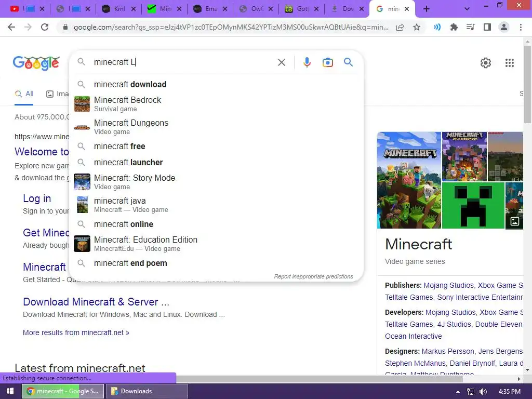Search by image with camera icon
This screenshot has height=399, width=532.
[x=328, y=62]
